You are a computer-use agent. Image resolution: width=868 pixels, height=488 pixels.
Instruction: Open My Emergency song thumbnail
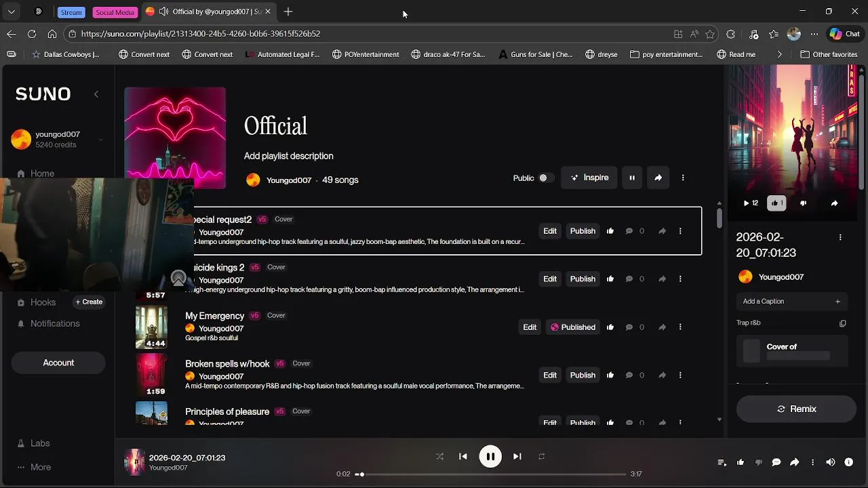click(x=151, y=327)
